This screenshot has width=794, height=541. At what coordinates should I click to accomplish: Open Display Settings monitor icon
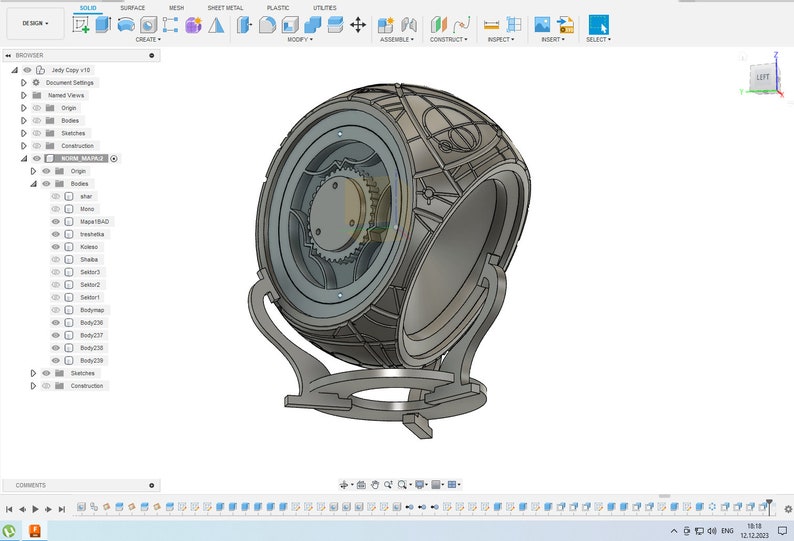pyautogui.click(x=419, y=485)
